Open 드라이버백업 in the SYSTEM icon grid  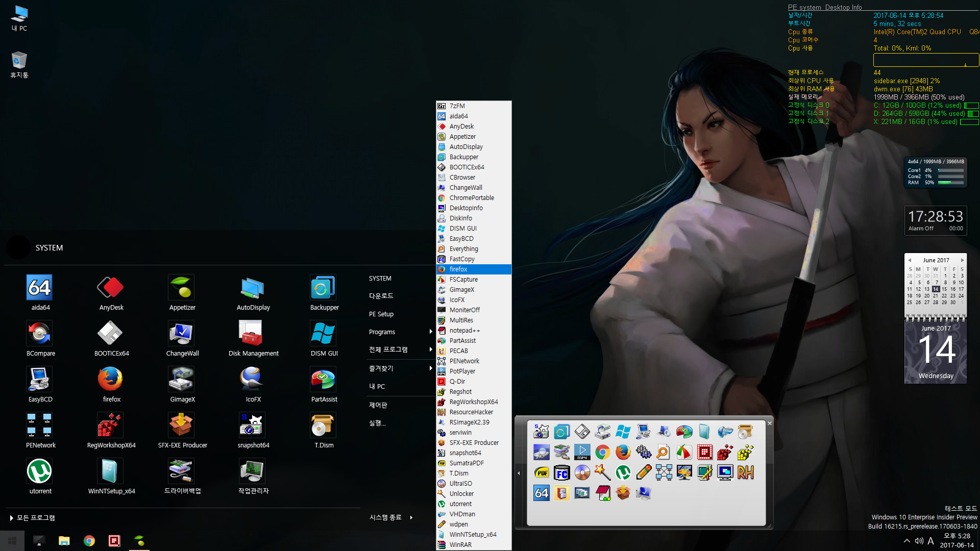pyautogui.click(x=182, y=477)
